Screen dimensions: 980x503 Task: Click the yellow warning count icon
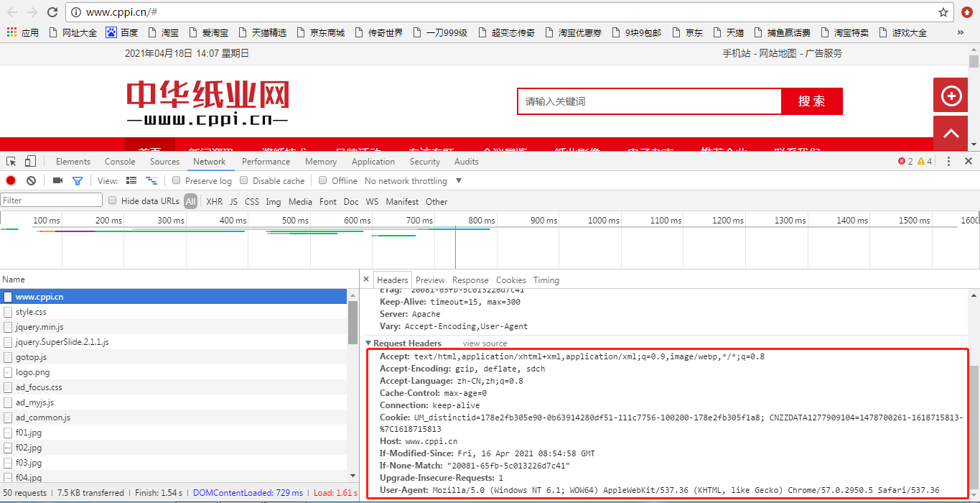(921, 162)
